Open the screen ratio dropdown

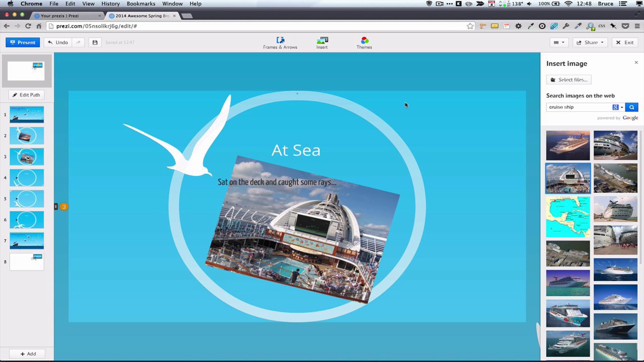coord(559,42)
